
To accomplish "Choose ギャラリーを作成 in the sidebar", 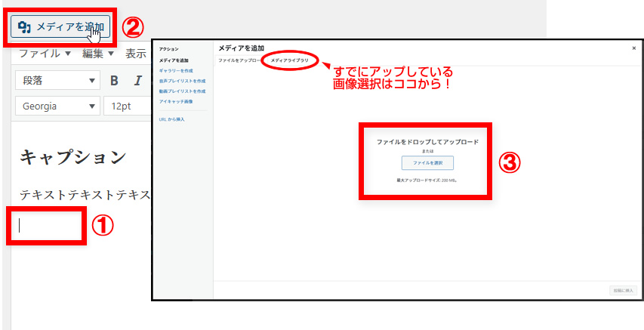I will (x=177, y=70).
